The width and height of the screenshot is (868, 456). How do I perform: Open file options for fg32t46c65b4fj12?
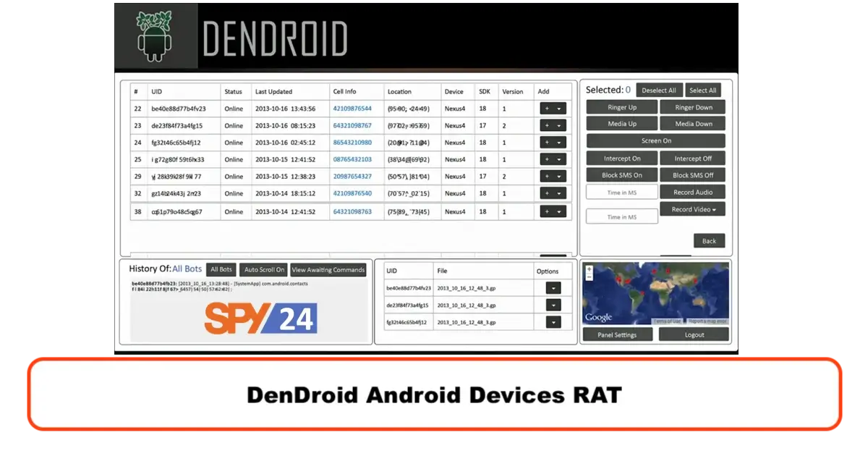tap(553, 322)
